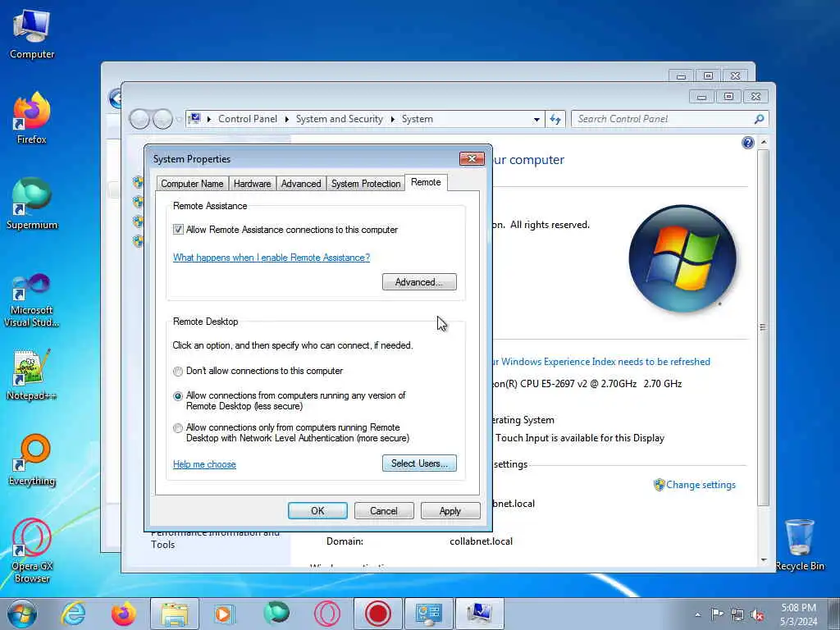Open the Everything search desktop shortcut
The width and height of the screenshot is (840, 630).
point(32,460)
